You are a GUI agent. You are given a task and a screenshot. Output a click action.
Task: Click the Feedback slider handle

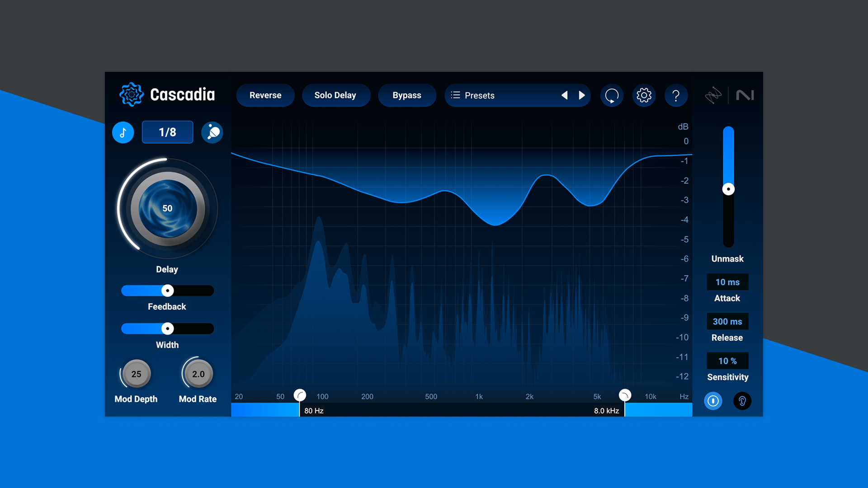pyautogui.click(x=167, y=291)
